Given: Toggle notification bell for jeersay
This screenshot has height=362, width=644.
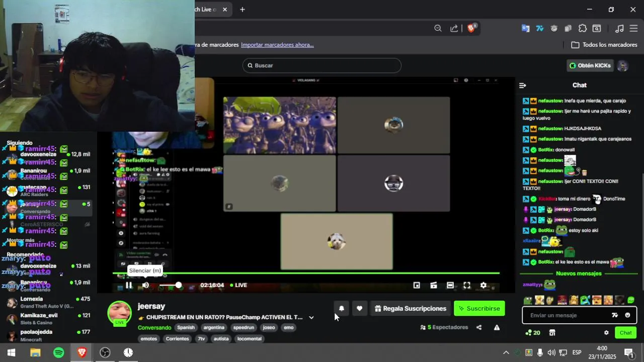Looking at the screenshot, I should 342,309.
